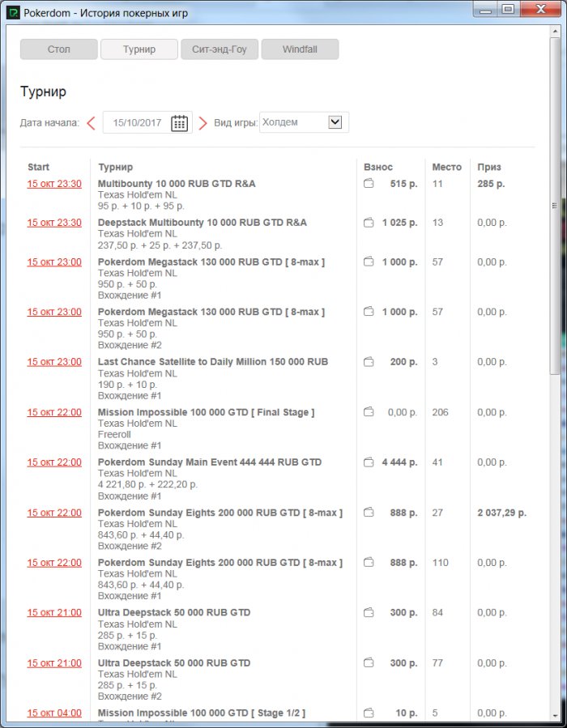Click wallet icon beside 4 444 р. buy-in

pos(369,462)
